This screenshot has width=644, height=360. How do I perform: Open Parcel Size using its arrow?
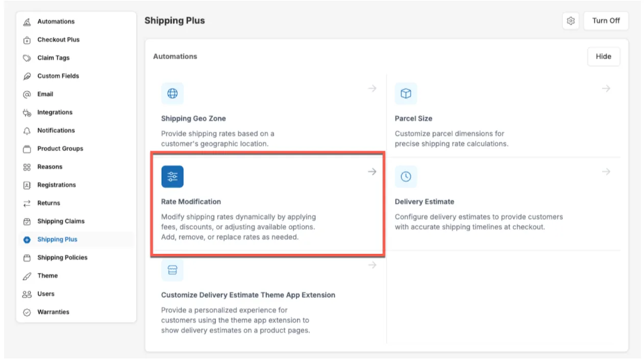[606, 89]
